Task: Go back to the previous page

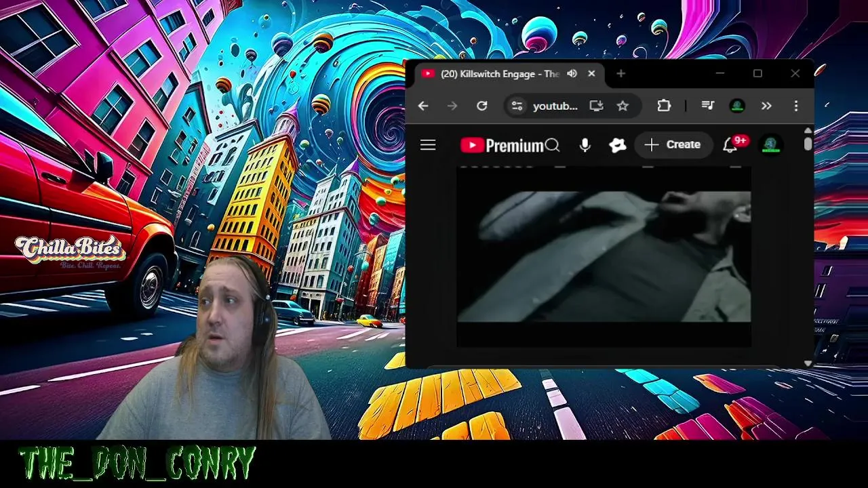Action: coord(423,106)
